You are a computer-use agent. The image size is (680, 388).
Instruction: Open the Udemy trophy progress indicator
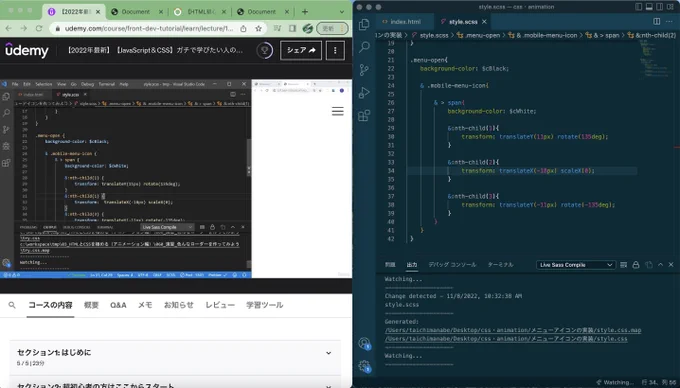265,50
